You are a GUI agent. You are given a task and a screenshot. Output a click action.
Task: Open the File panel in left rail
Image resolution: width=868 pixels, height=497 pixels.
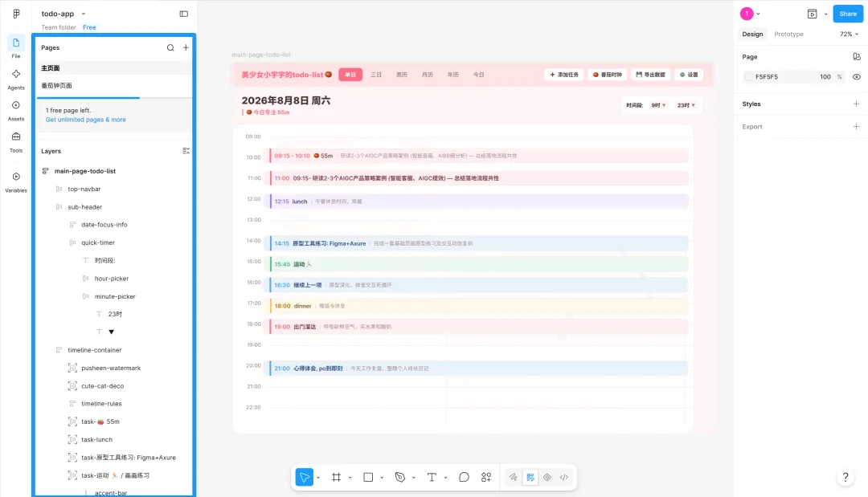coord(16,47)
